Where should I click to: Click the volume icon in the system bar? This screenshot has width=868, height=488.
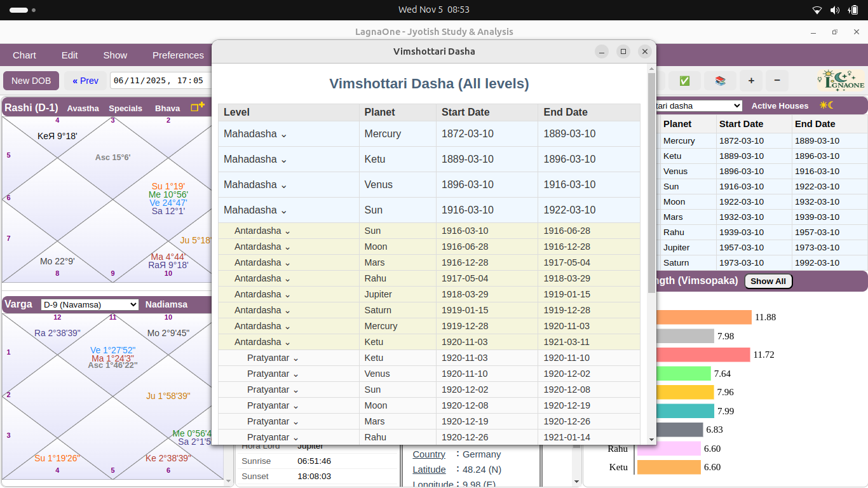[x=833, y=10]
